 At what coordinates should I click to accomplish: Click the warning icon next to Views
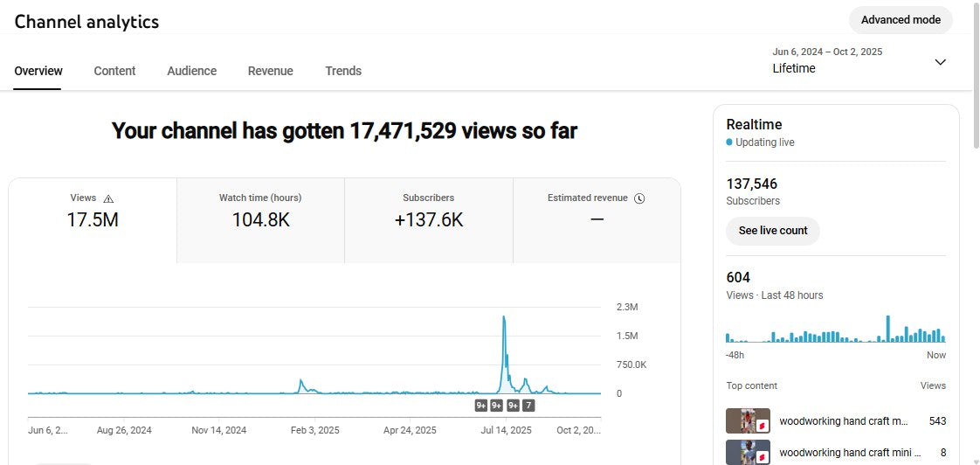click(x=108, y=198)
